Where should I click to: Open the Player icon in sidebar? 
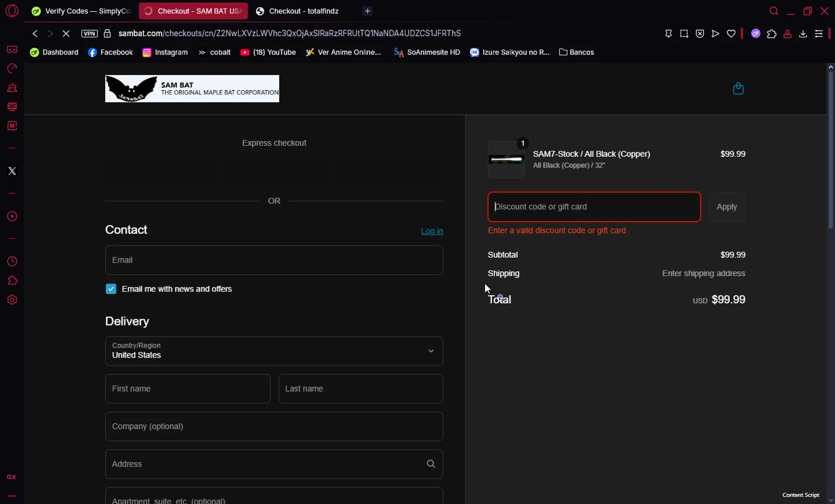(12, 216)
